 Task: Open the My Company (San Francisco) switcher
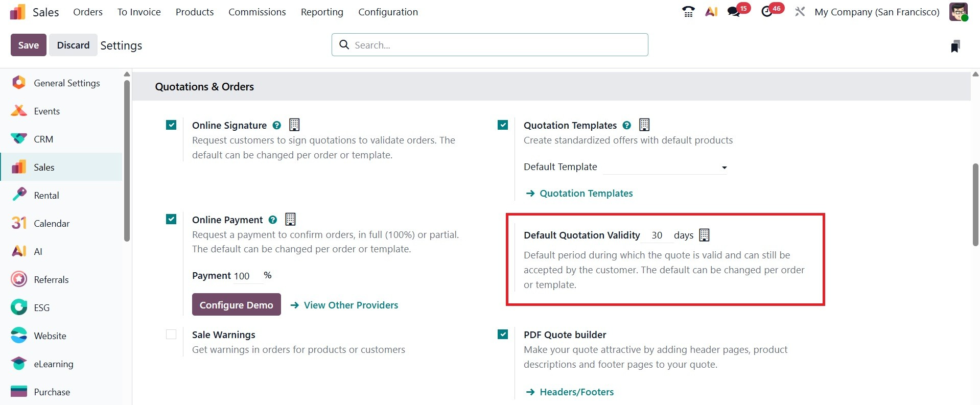coord(877,12)
